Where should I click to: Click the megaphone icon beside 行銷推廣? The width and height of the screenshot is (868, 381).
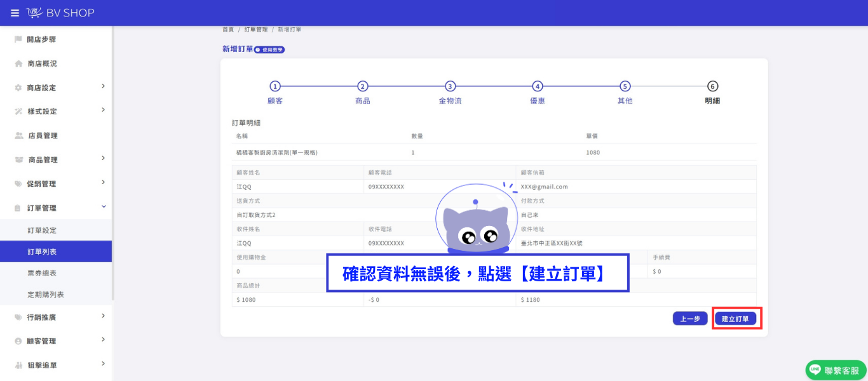[18, 317]
